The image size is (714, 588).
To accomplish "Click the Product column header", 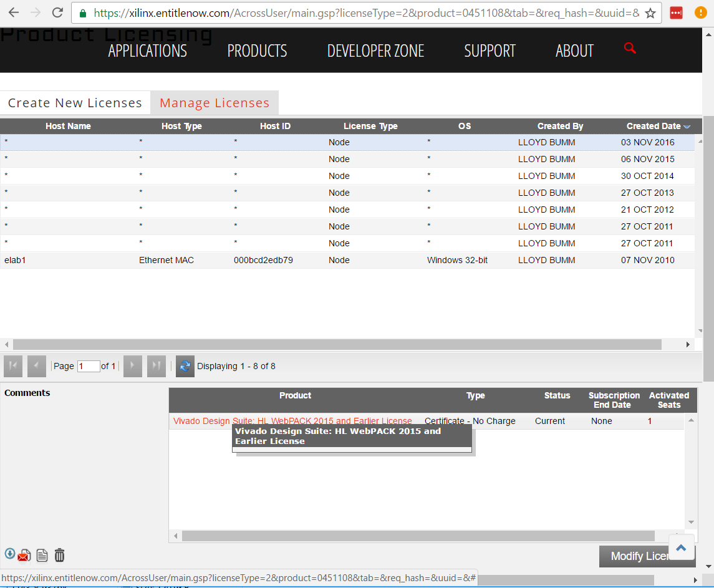I will point(295,395).
